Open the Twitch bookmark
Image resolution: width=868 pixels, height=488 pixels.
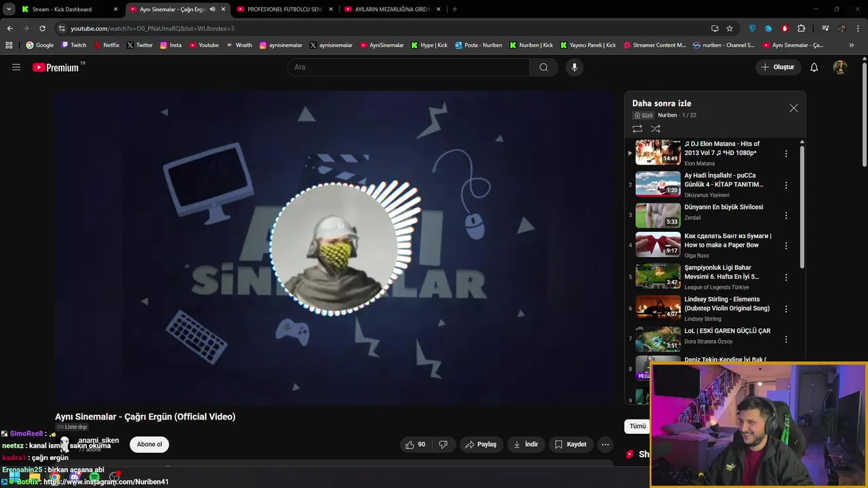(x=74, y=45)
